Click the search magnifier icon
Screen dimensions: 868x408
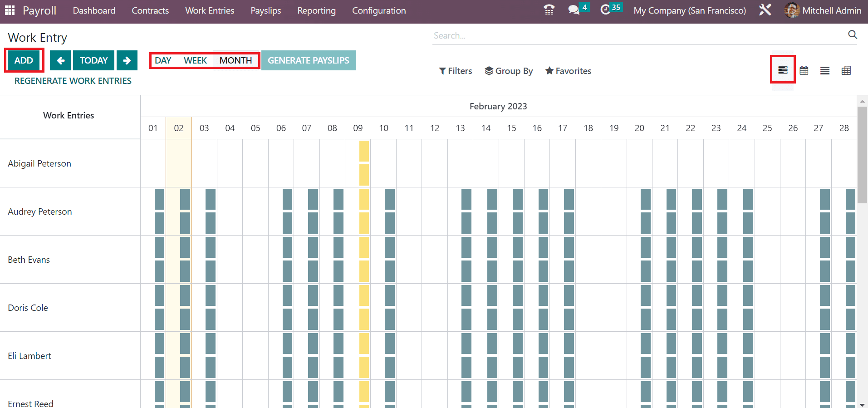[853, 35]
